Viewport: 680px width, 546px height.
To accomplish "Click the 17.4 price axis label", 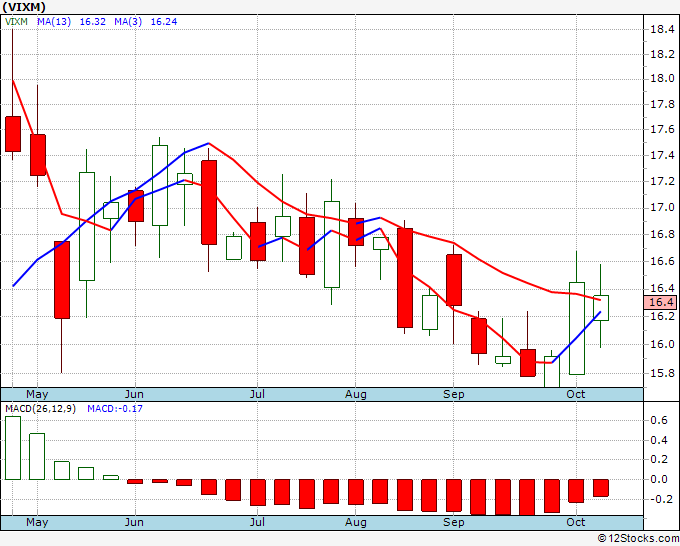I will coord(662,155).
